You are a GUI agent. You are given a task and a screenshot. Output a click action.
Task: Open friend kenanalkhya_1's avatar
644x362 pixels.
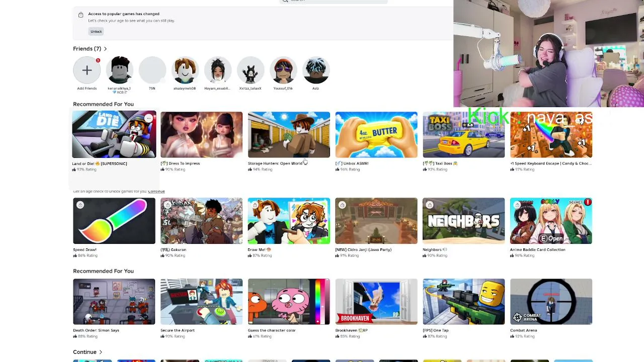(120, 70)
